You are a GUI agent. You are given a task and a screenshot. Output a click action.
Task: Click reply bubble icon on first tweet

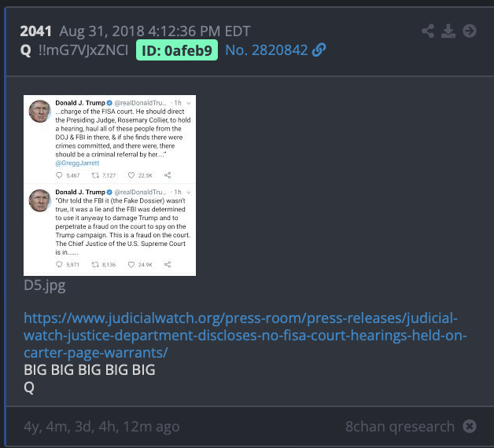59,175
